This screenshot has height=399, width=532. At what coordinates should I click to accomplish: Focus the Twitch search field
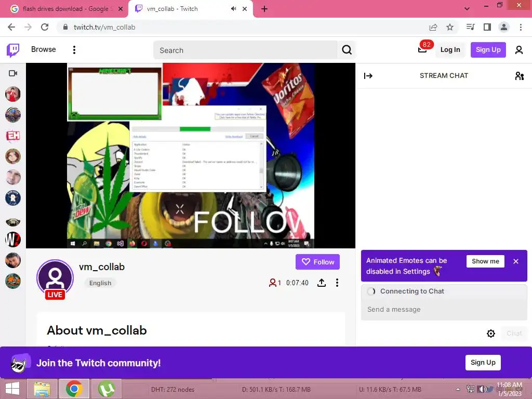tap(245, 50)
